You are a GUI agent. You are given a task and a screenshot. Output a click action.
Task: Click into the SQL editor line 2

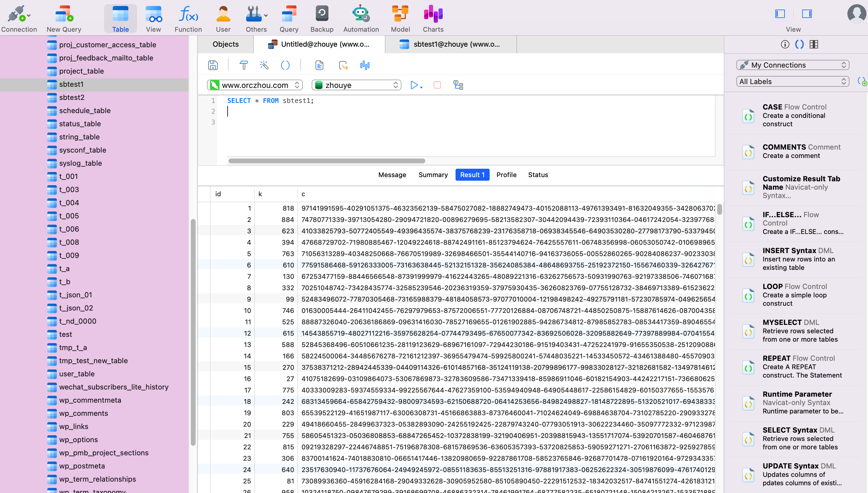(470, 111)
